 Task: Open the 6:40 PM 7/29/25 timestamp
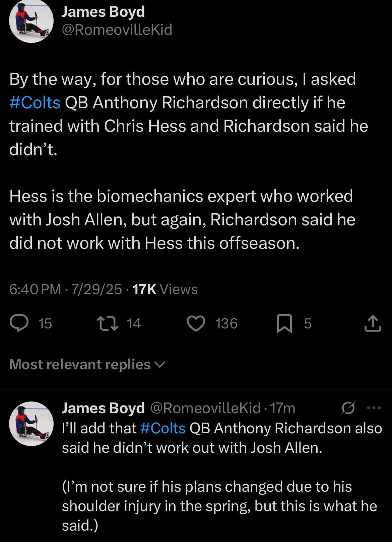(x=66, y=289)
